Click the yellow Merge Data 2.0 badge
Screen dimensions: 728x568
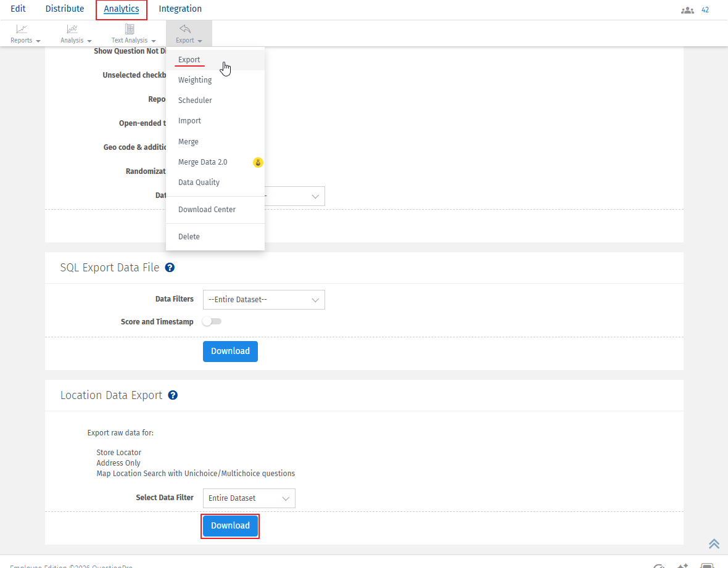click(x=258, y=162)
